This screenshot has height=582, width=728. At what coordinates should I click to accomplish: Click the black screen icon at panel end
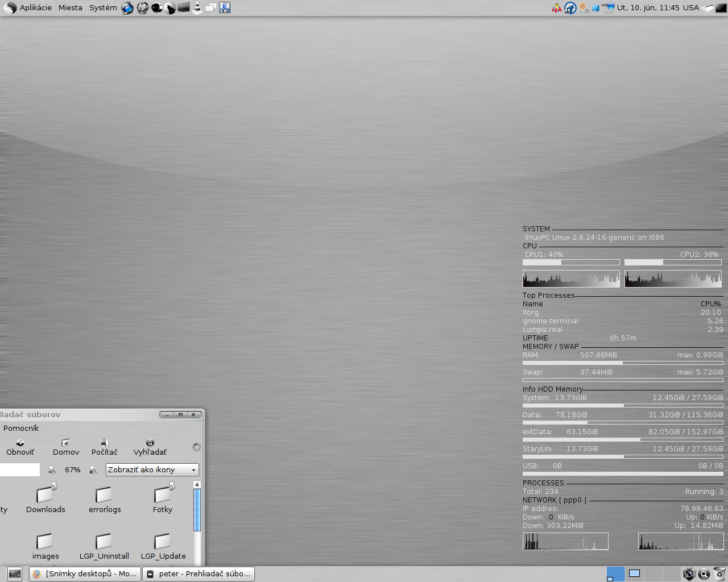(721, 8)
